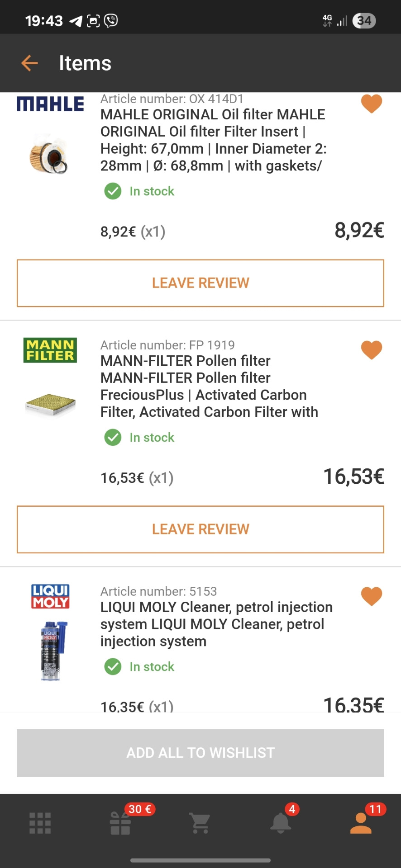Open the gift bonus tab

pyautogui.click(x=120, y=823)
